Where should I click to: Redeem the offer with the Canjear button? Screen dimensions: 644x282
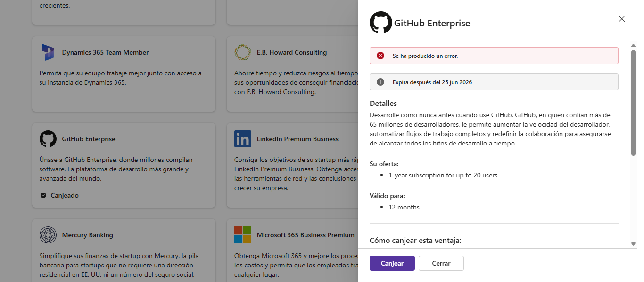coord(392,263)
